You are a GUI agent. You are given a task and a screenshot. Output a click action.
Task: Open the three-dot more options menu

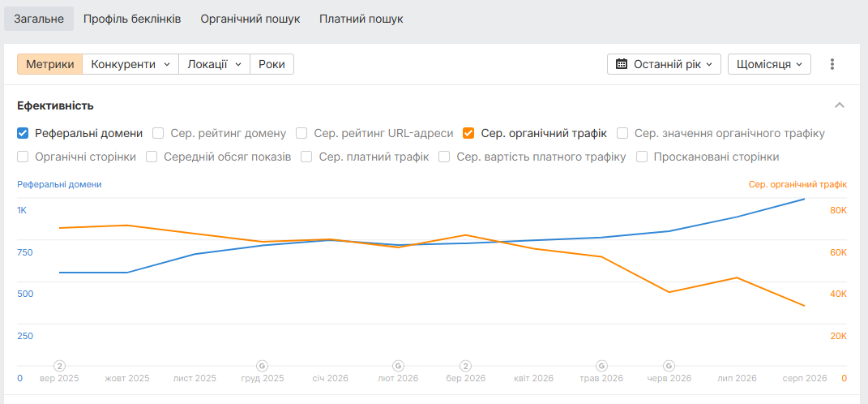tap(832, 64)
